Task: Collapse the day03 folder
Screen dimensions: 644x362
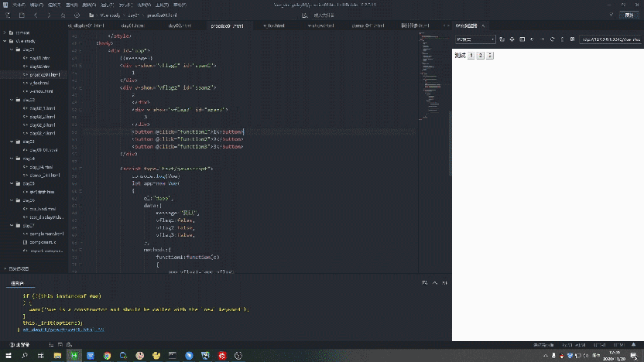Action: coord(12,142)
